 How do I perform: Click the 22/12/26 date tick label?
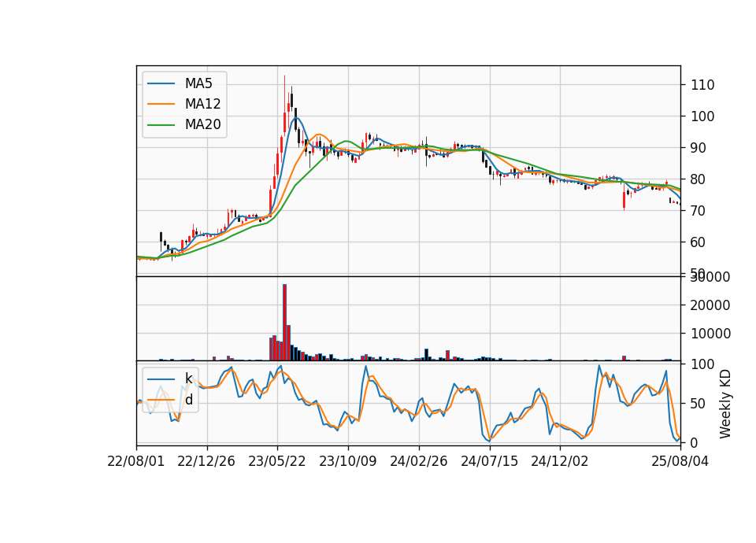point(206,461)
